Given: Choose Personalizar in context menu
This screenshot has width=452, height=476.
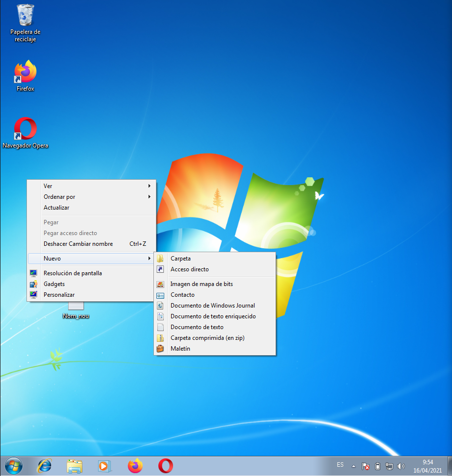Looking at the screenshot, I should (91, 295).
